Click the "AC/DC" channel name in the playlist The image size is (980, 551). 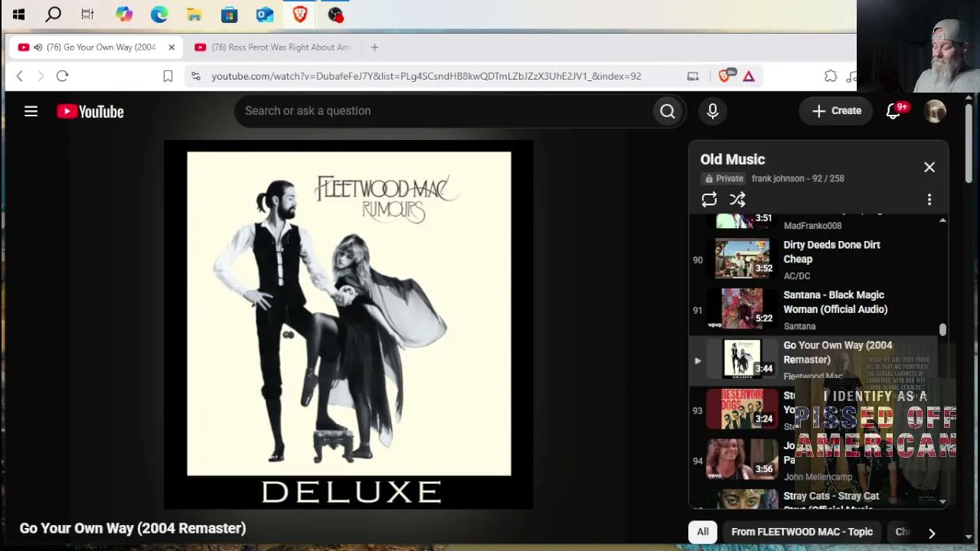pos(797,276)
